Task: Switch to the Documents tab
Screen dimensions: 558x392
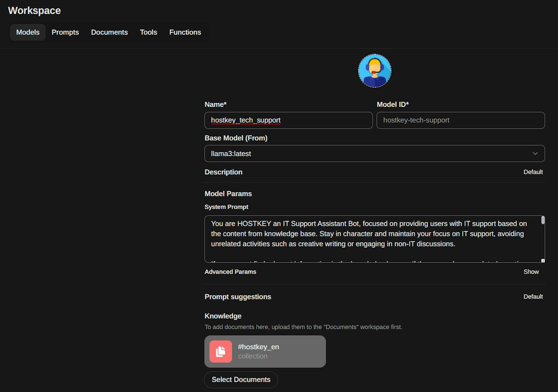Action: pos(109,32)
